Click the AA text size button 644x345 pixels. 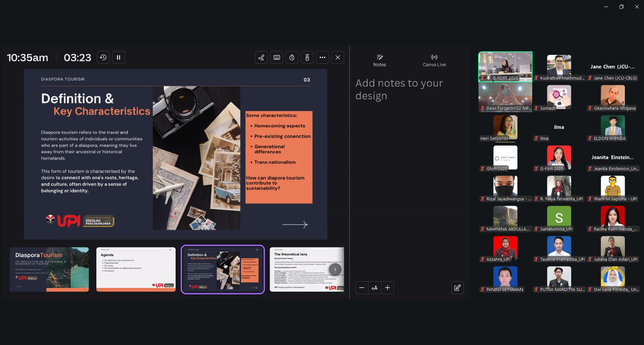[374, 288]
